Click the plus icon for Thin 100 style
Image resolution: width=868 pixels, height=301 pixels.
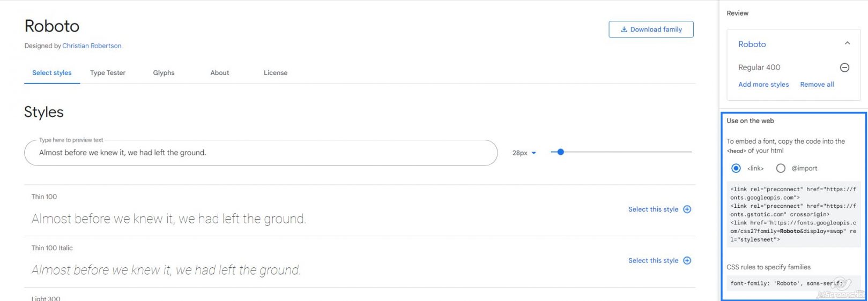point(687,209)
